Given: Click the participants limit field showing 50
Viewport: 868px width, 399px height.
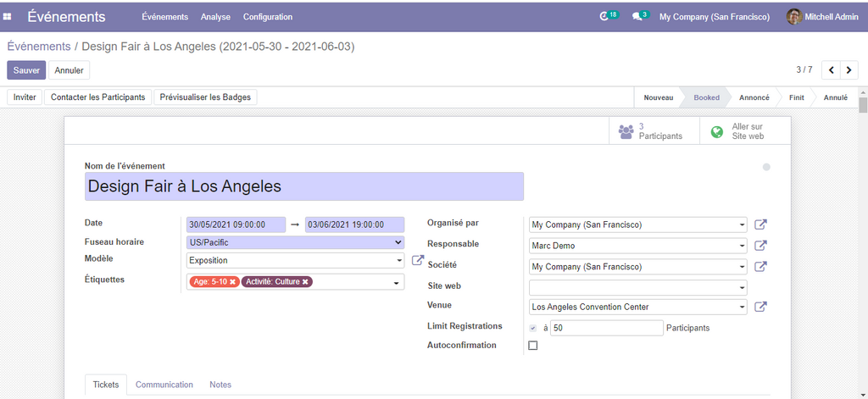Looking at the screenshot, I should 607,328.
